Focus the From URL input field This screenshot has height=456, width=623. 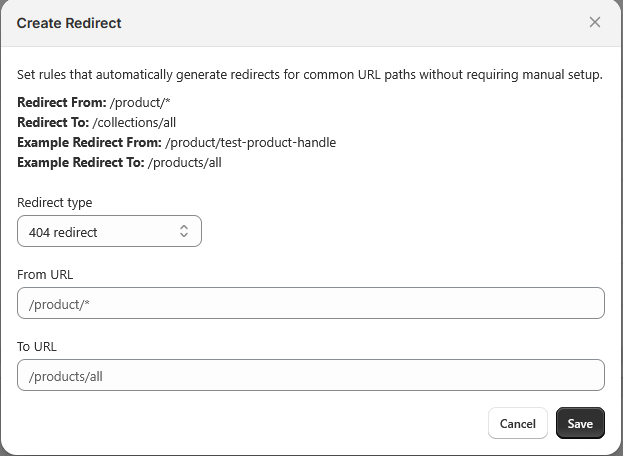point(310,303)
